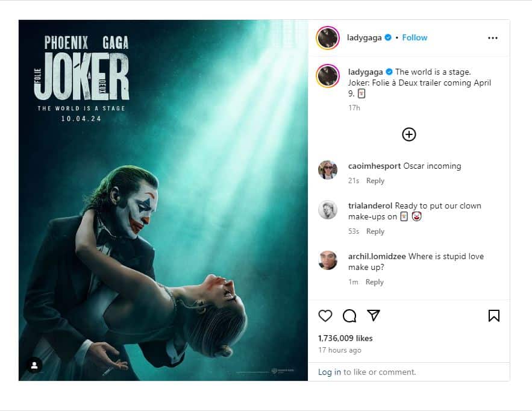
Task: Open trialanderol's profile avatar
Action: point(328,210)
